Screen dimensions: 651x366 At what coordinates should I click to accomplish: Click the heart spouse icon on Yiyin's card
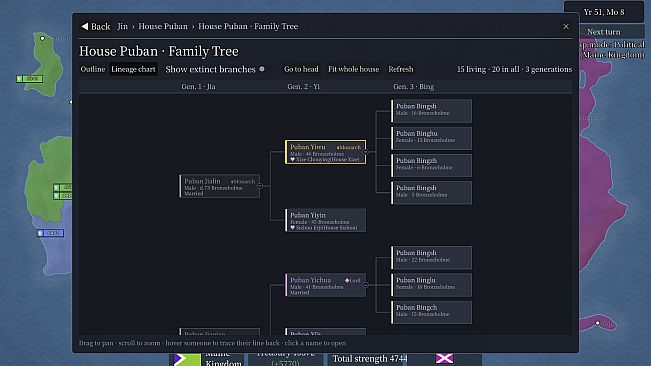coord(292,227)
